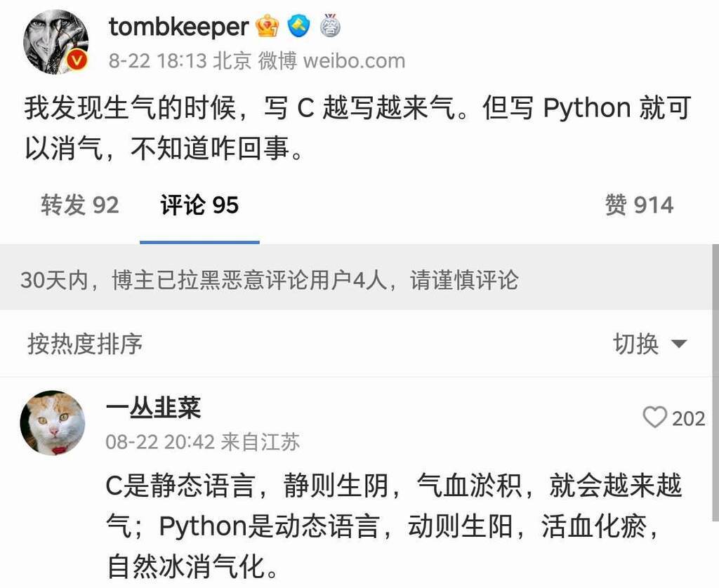Click the blue gavel badge beside tombkeeper

click(x=298, y=27)
